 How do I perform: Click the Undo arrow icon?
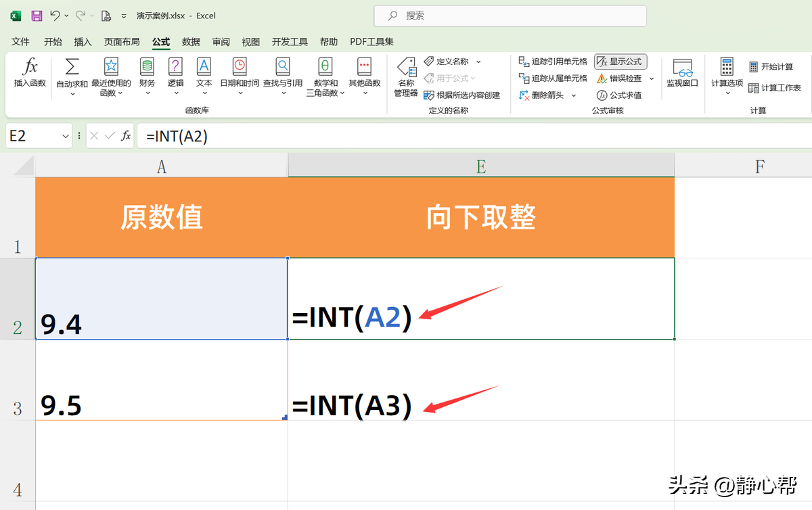click(55, 15)
